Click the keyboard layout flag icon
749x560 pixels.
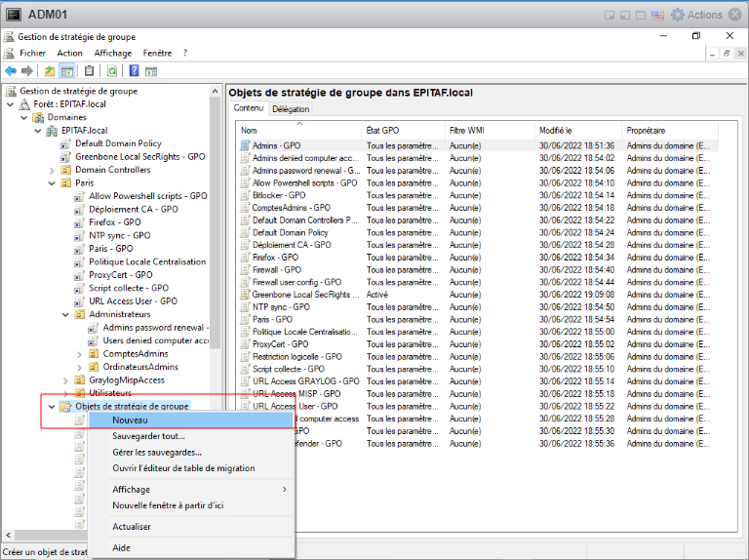pos(657,15)
